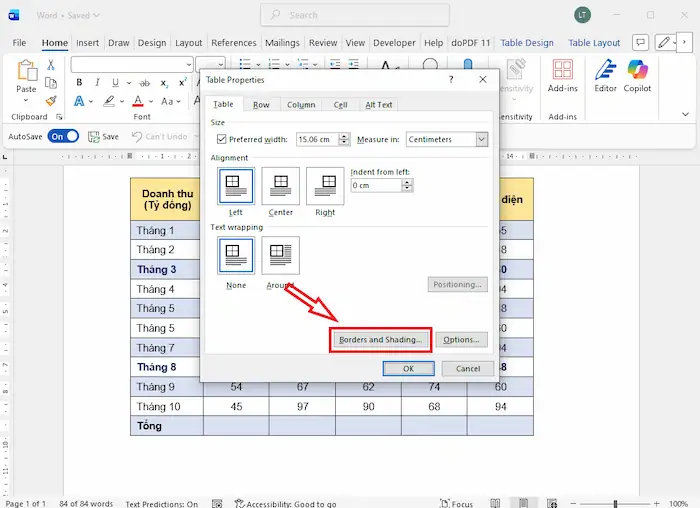The width and height of the screenshot is (700, 508).
Task: Choose Center table alignment icon
Action: [281, 186]
